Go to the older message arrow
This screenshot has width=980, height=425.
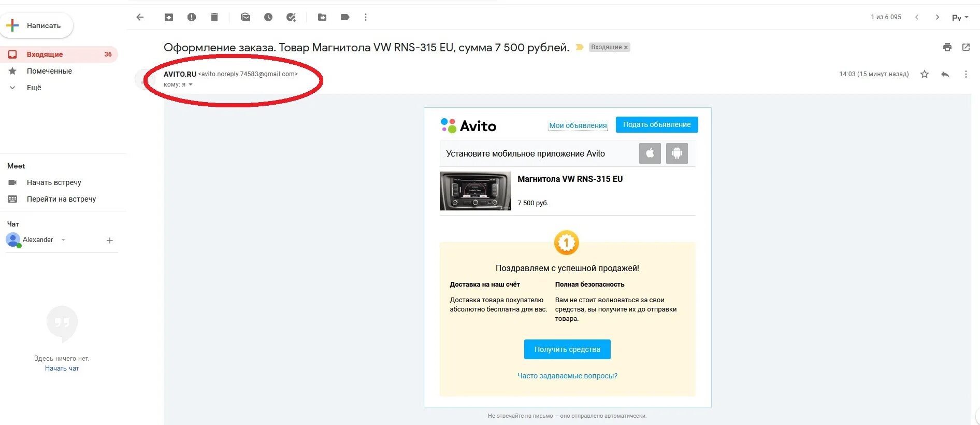(938, 17)
